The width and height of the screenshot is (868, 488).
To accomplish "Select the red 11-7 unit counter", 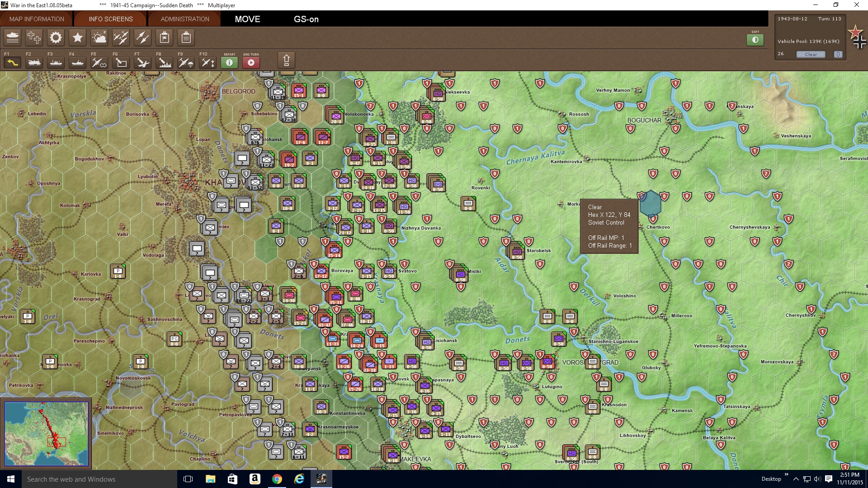I will tap(322, 136).
